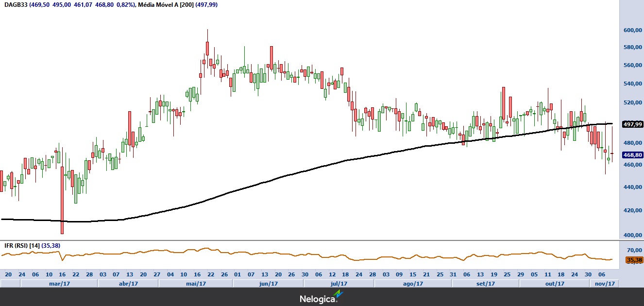Click the 600,00 level on the price axis
Image resolution: width=644 pixels, height=306 pixels.
[633, 30]
